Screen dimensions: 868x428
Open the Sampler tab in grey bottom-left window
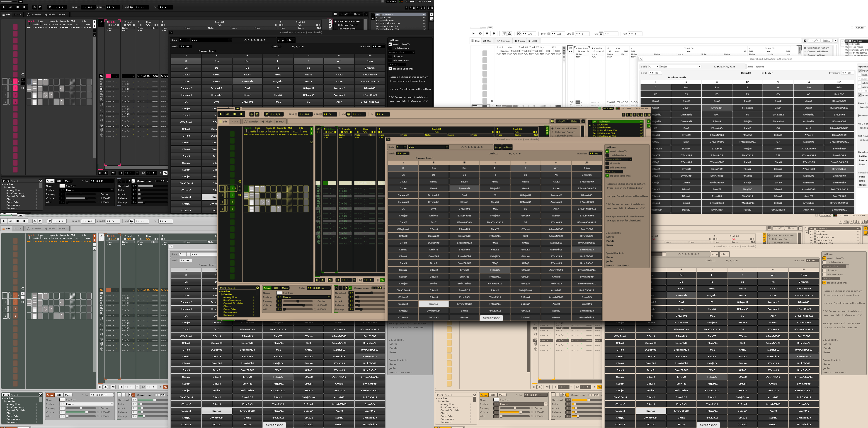(x=34, y=229)
